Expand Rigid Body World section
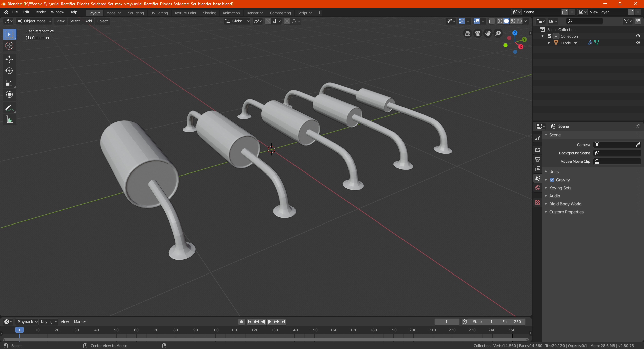 pos(565,204)
